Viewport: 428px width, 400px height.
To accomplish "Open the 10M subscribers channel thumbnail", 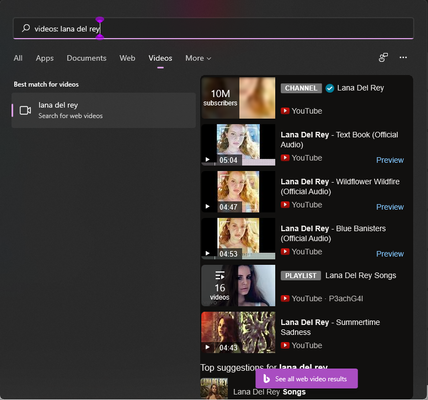I will pyautogui.click(x=238, y=98).
